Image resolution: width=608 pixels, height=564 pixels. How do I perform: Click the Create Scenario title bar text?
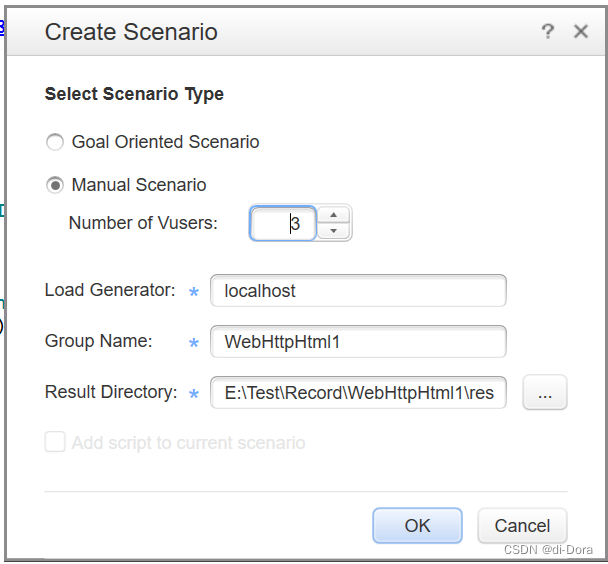pyautogui.click(x=131, y=32)
